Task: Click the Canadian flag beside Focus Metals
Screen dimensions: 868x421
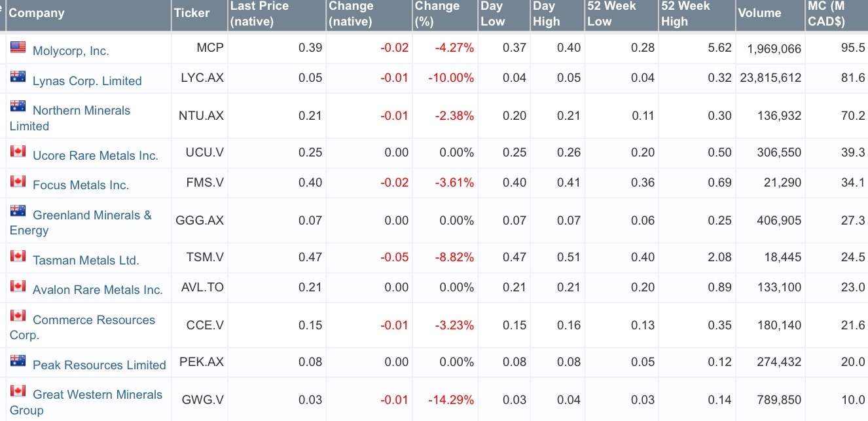Action: (18, 181)
